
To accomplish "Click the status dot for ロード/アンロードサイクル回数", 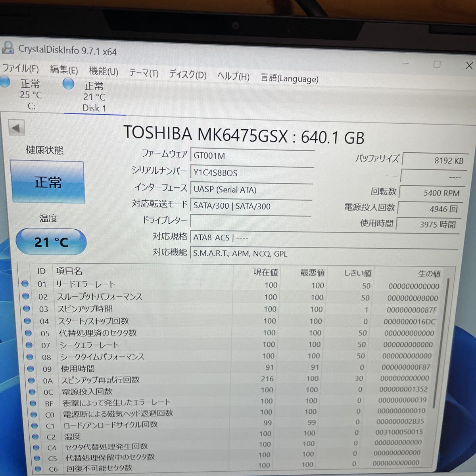I will point(35,426).
